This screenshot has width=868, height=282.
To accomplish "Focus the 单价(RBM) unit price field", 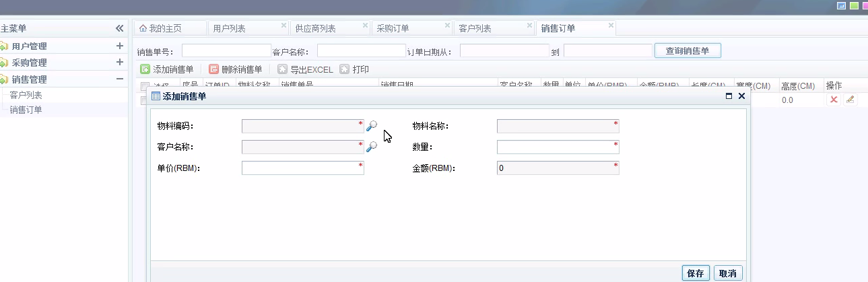I will point(303,168).
